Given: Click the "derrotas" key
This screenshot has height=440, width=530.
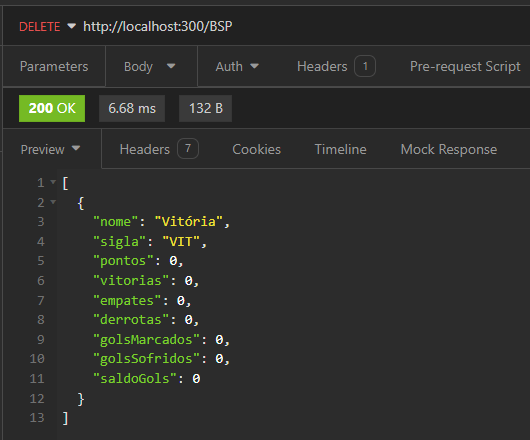Looking at the screenshot, I should point(131,319).
